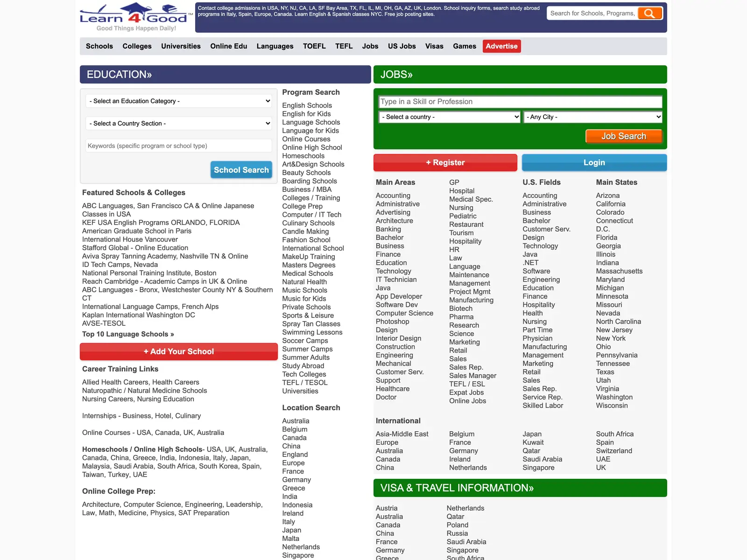This screenshot has width=747, height=560.
Task: Open the Top 10 Language Schools link
Action: 128,334
